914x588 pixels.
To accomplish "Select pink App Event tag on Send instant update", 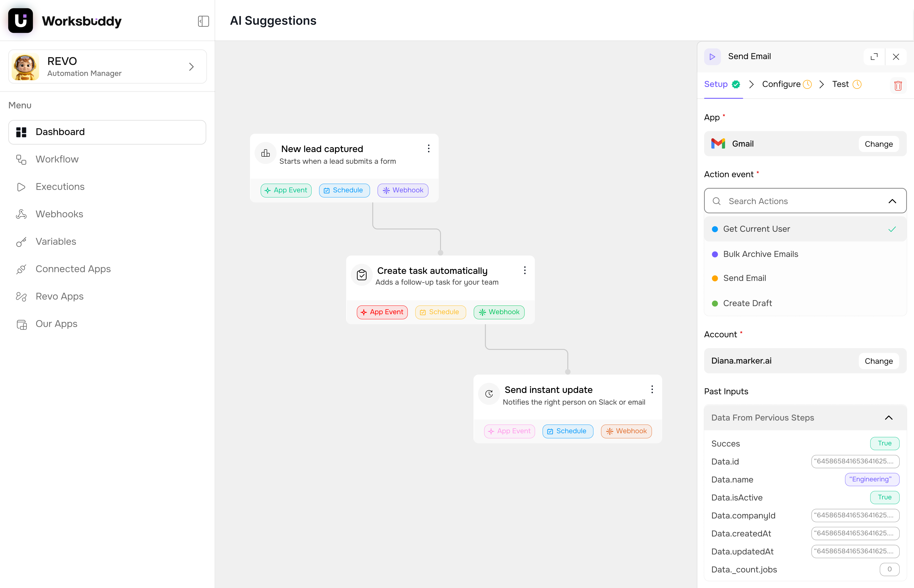I will (x=510, y=431).
